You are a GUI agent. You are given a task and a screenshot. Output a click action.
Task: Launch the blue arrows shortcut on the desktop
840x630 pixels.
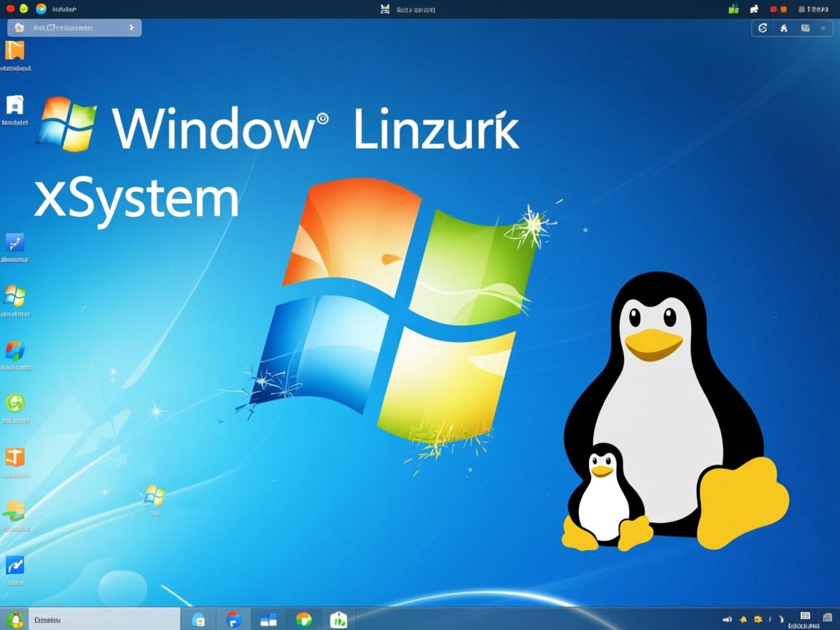[16, 244]
